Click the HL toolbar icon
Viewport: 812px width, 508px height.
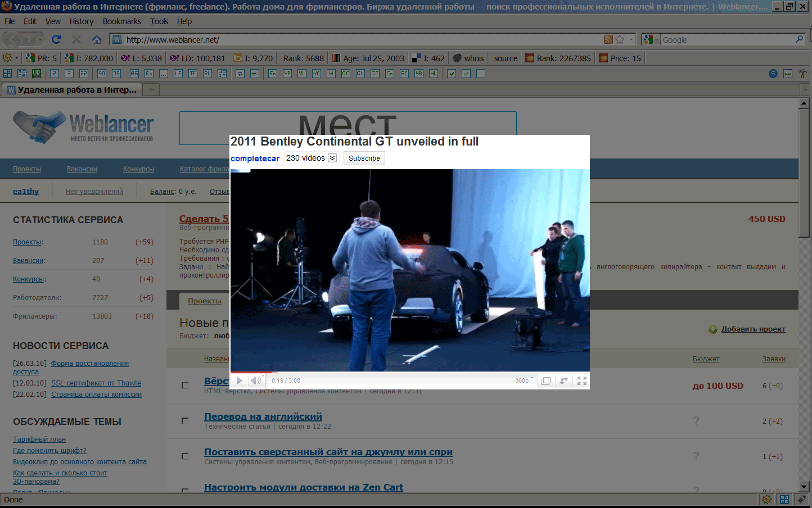click(434, 74)
